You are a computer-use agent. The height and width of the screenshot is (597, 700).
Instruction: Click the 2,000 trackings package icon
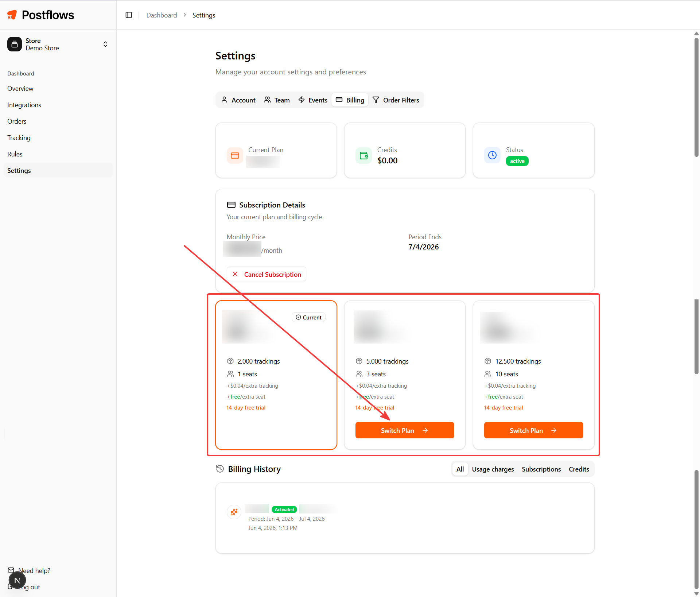230,361
